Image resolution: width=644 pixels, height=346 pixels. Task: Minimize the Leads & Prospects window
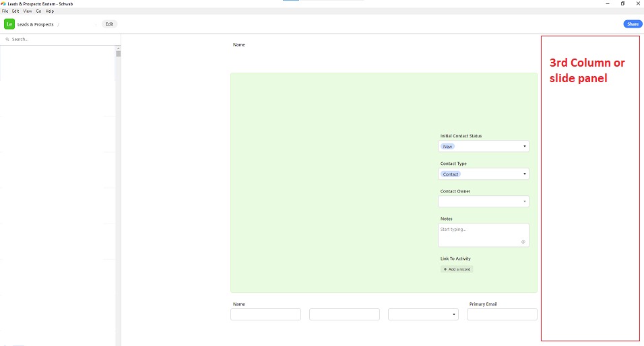point(608,3)
